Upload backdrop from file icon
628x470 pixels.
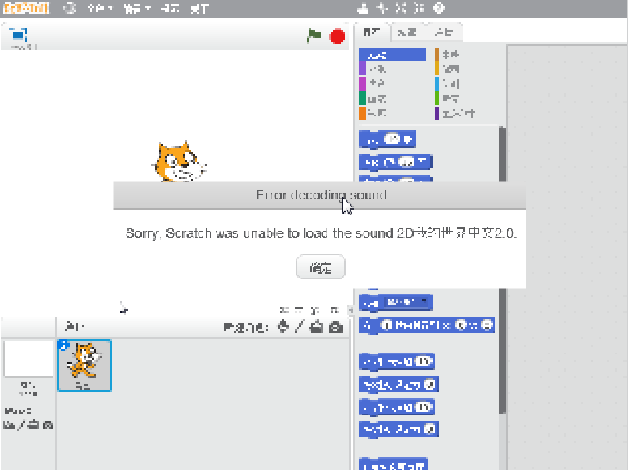(34, 425)
